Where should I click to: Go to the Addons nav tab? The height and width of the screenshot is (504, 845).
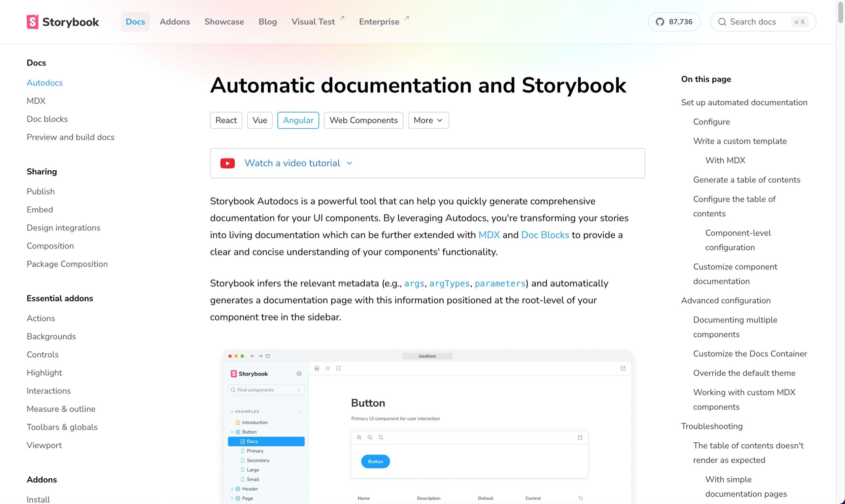(x=175, y=22)
